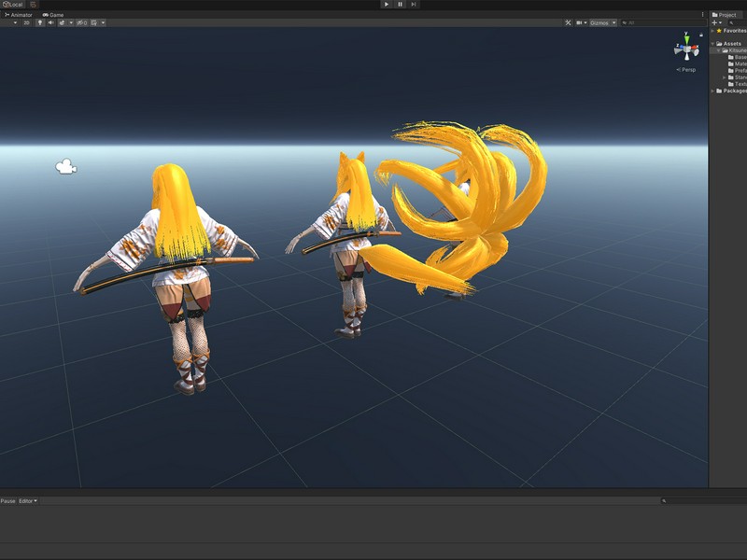Image resolution: width=747 pixels, height=560 pixels.
Task: Select the Materials folder
Action: pyautogui.click(x=738, y=63)
